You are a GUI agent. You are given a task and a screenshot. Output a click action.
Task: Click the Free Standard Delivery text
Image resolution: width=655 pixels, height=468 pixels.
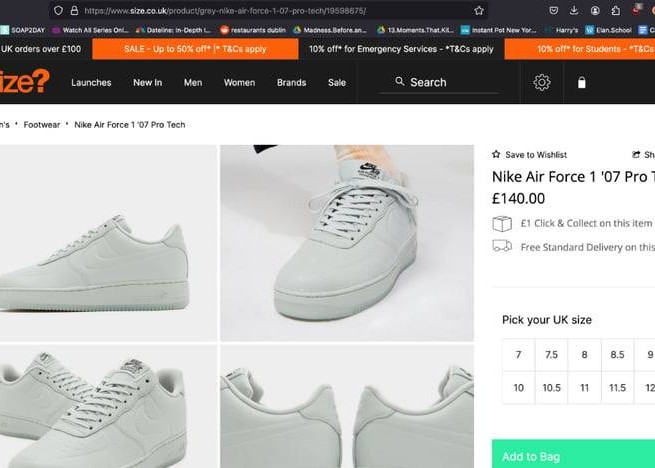(x=587, y=247)
